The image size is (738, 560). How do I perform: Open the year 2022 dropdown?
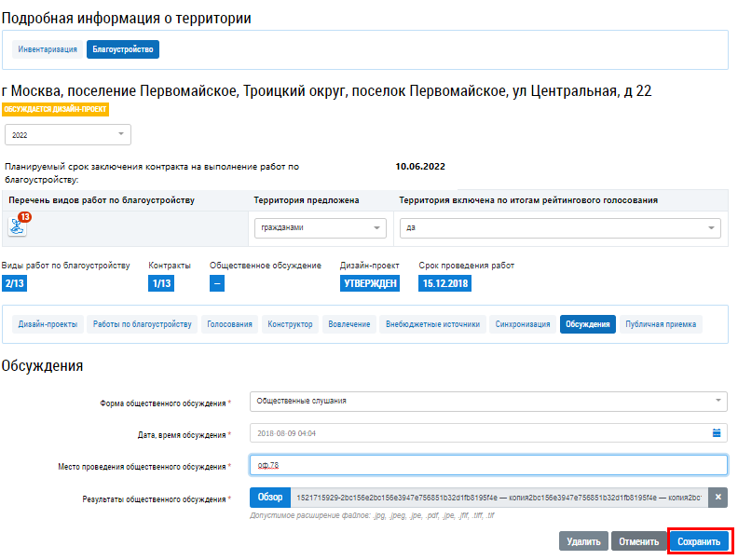(x=67, y=135)
